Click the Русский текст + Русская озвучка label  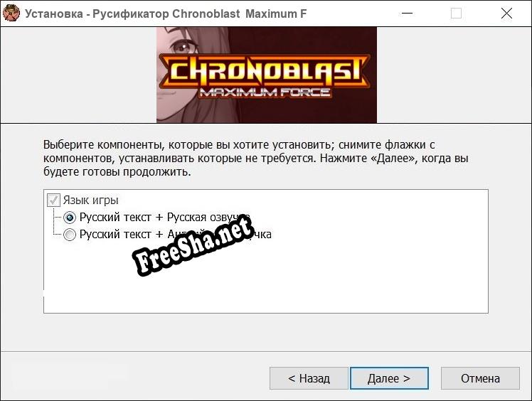[165, 217]
